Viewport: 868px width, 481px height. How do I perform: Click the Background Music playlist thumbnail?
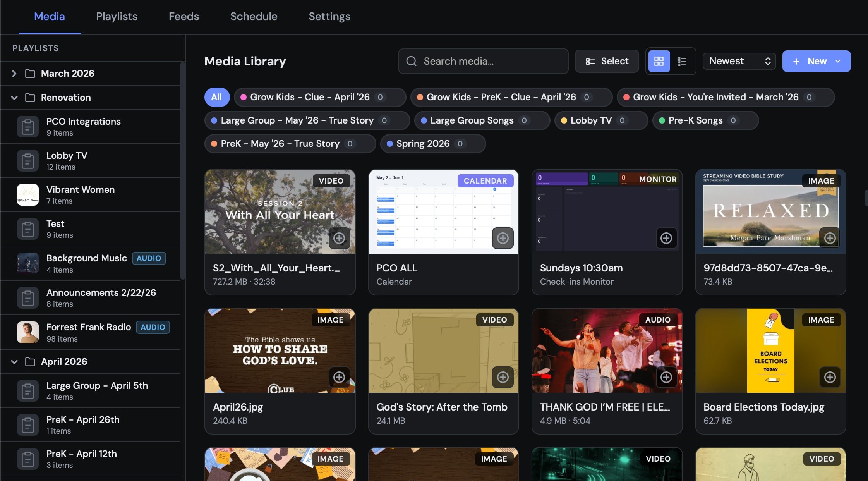(x=28, y=263)
